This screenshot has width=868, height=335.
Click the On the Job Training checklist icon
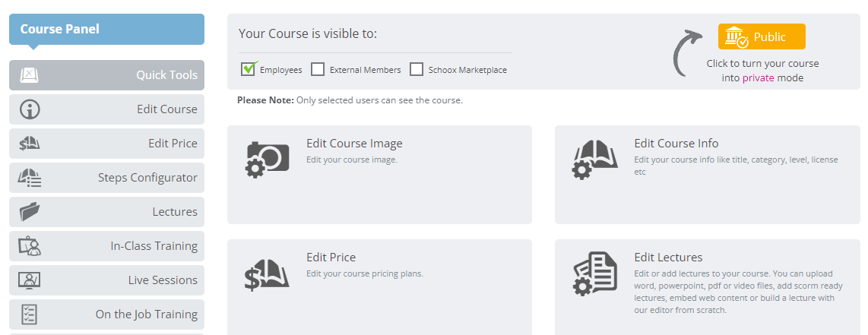29,314
